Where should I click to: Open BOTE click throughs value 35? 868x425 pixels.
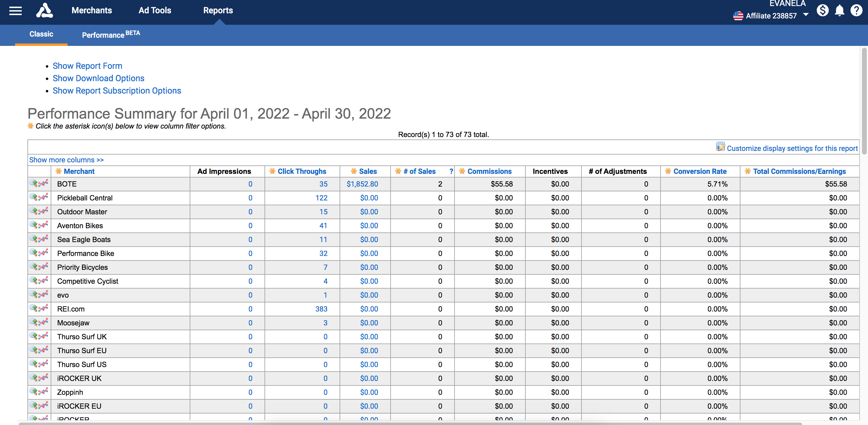(x=324, y=184)
